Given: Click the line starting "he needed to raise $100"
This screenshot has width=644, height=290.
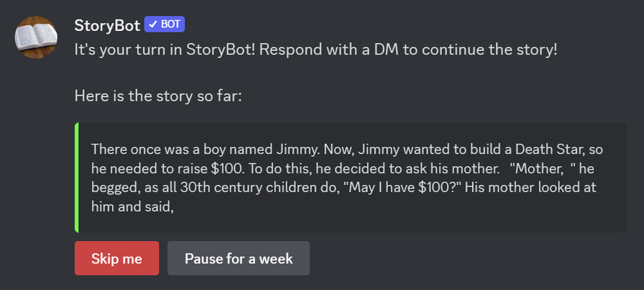Looking at the screenshot, I should pos(343,168).
